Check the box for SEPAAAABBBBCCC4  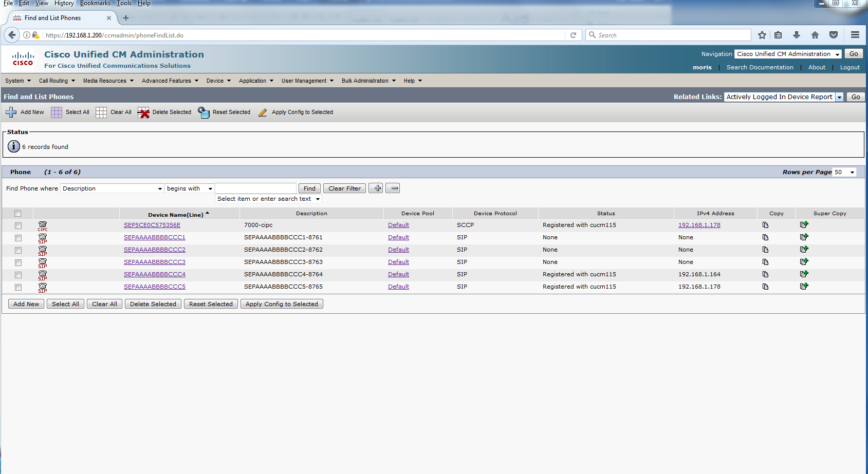pyautogui.click(x=18, y=275)
